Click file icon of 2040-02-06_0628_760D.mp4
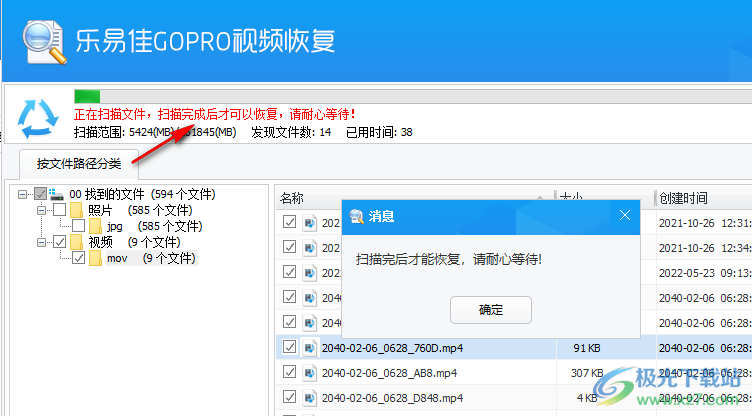Image resolution: width=752 pixels, height=416 pixels. pos(310,347)
